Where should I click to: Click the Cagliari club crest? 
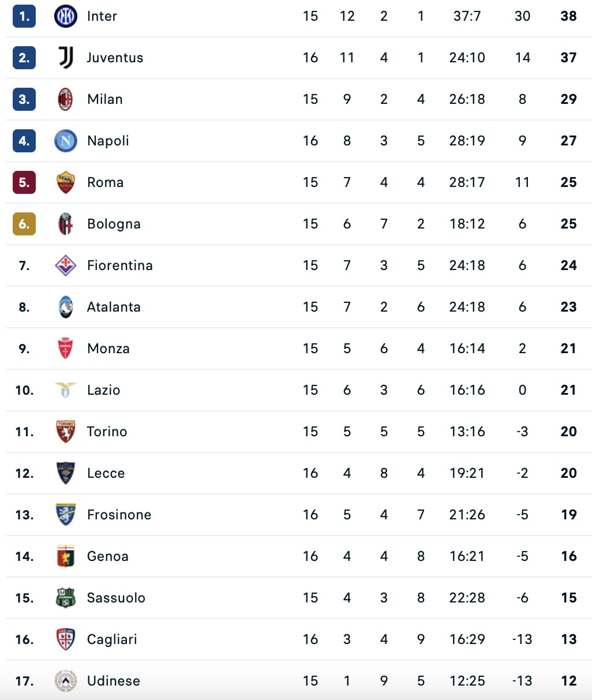click(66, 639)
